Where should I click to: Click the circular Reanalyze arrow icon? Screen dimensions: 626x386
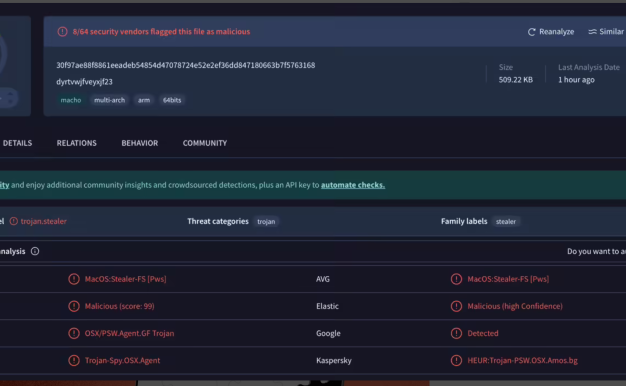click(531, 32)
